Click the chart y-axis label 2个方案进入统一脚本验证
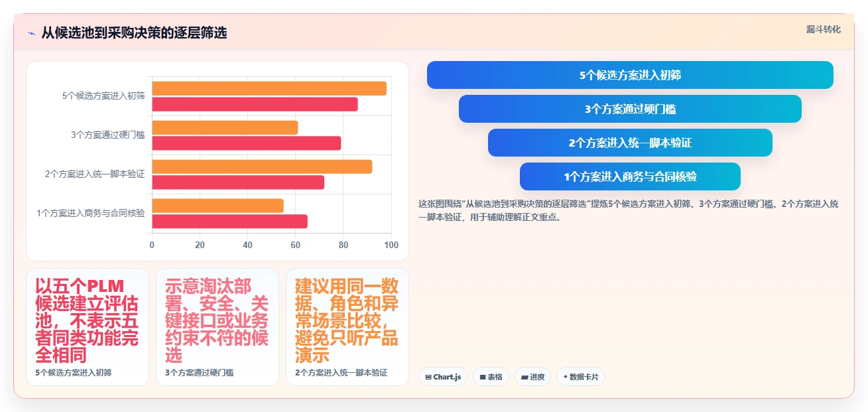Image resolution: width=868 pixels, height=412 pixels. (95, 174)
